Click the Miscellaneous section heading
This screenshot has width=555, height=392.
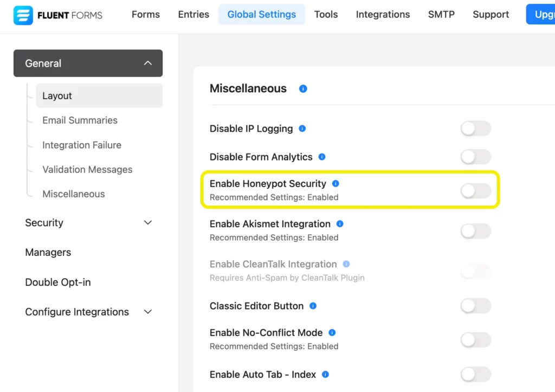point(248,88)
